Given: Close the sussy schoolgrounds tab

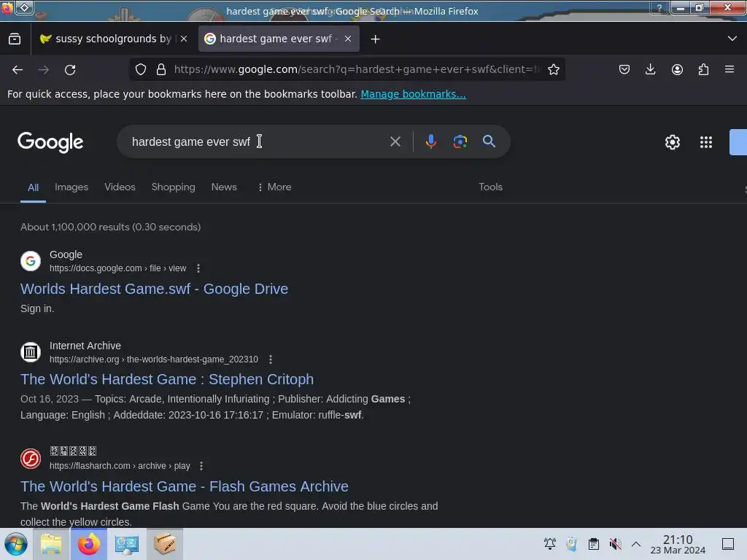Looking at the screenshot, I should (184, 39).
